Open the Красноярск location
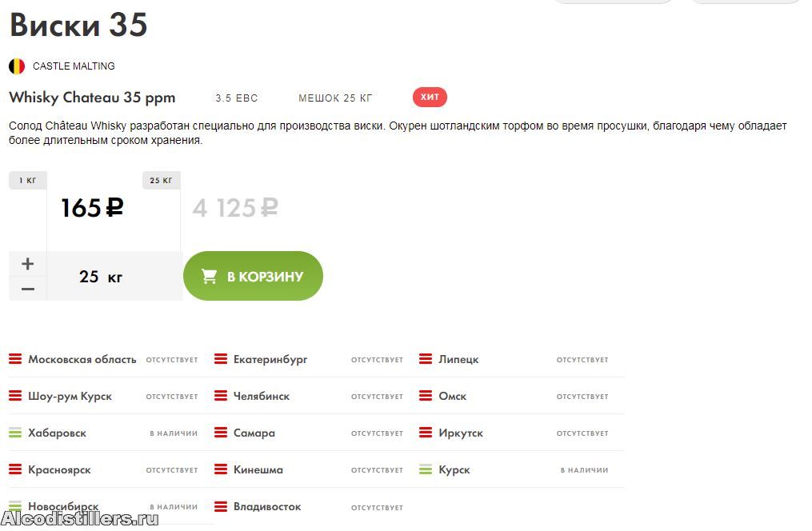Viewport: 812px width, 531px height. point(59,470)
